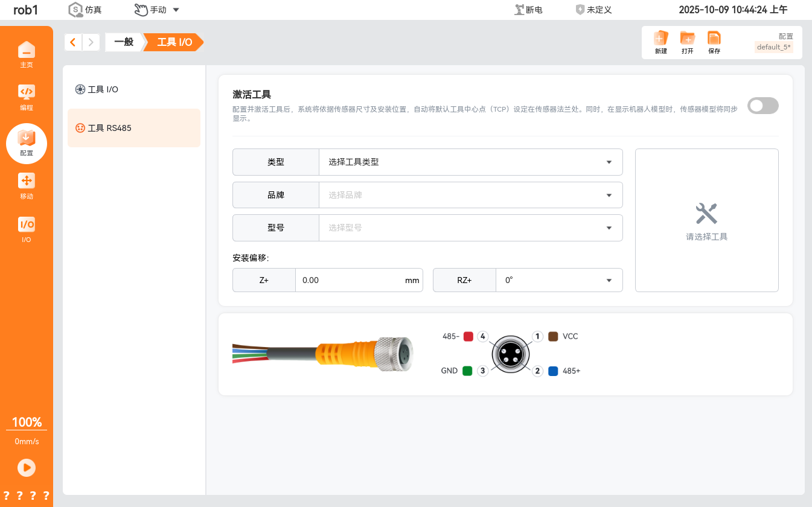Toggle the 激活工具 activation switch

click(762, 106)
